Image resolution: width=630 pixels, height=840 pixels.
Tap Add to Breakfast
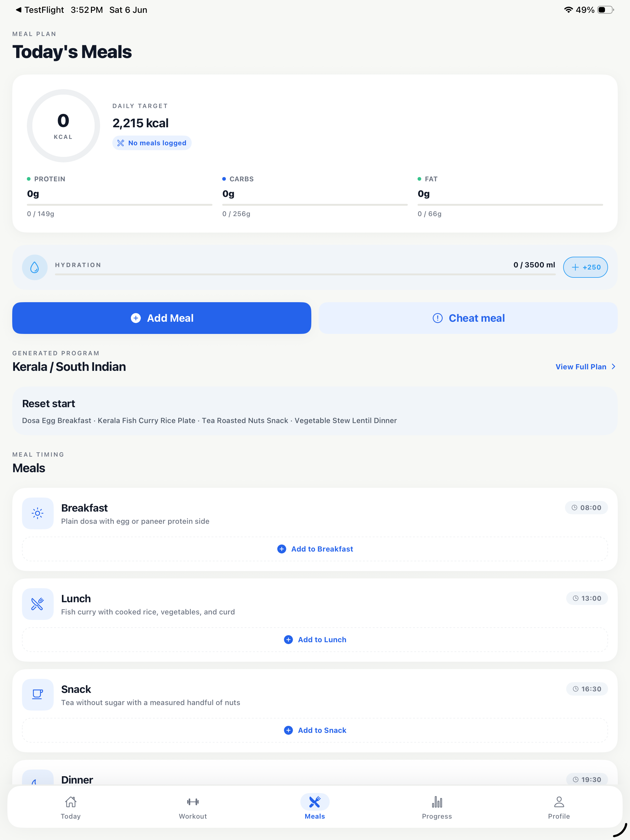315,549
